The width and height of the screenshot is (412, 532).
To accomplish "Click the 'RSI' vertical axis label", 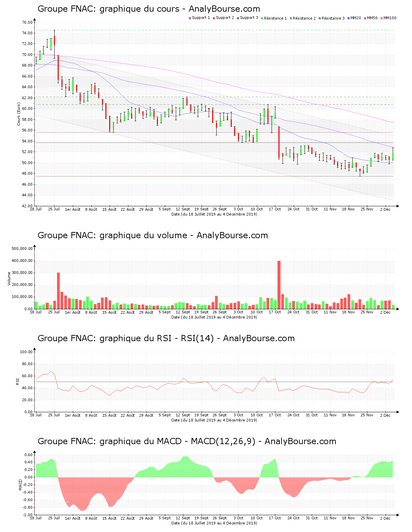I will click(x=17, y=381).
